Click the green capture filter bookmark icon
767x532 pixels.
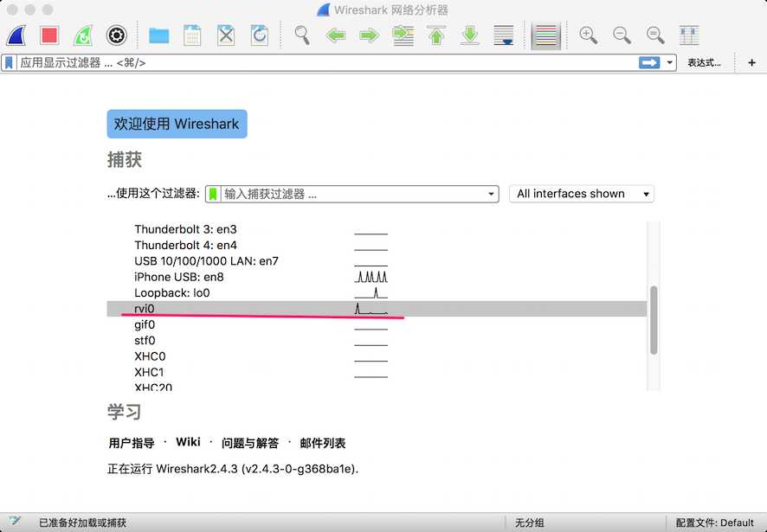(213, 194)
